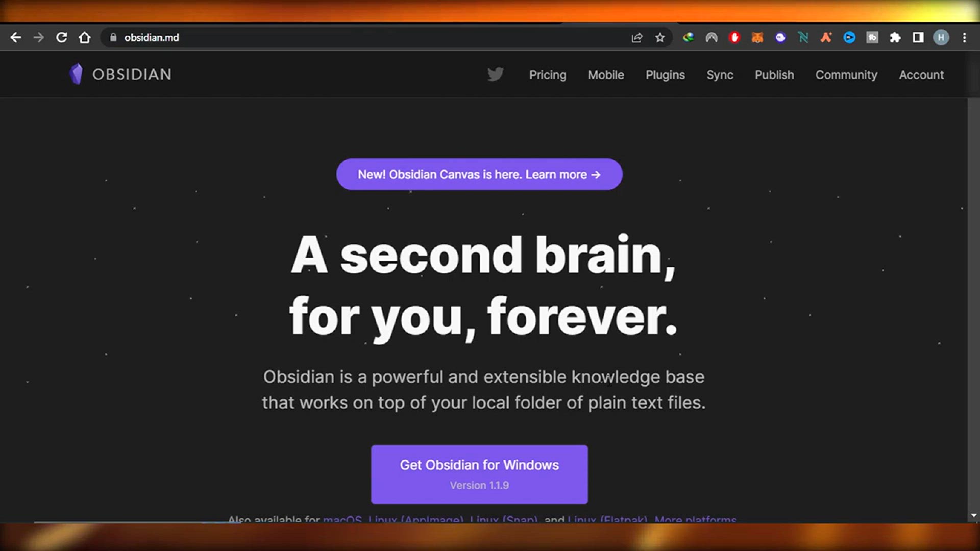
Task: Open the Extensions puzzle piece menu
Action: click(x=895, y=37)
